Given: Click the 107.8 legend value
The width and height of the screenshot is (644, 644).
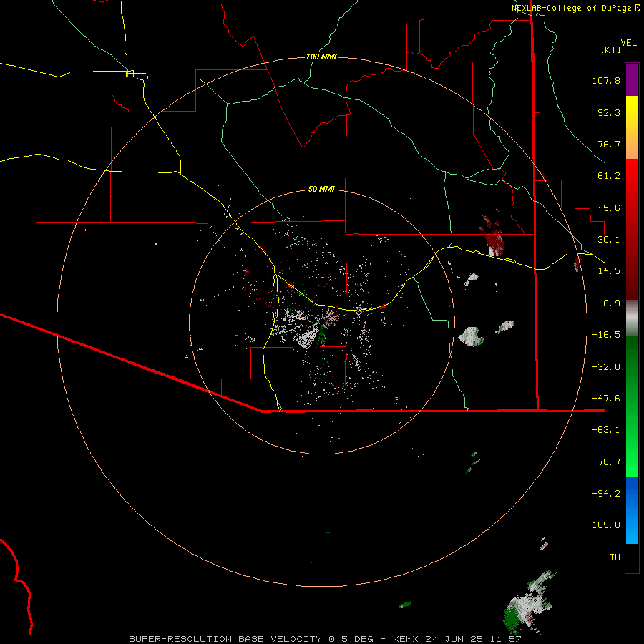Looking at the screenshot, I should pyautogui.click(x=606, y=80).
